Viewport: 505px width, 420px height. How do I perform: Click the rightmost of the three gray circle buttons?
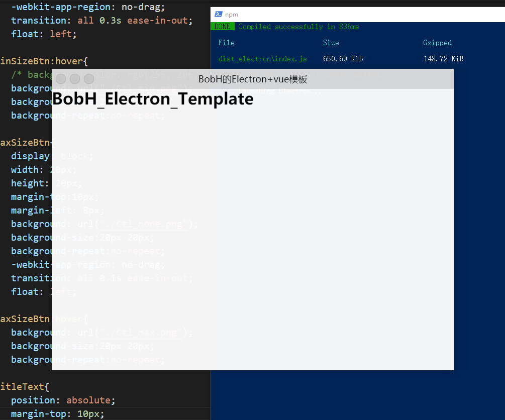(89, 79)
